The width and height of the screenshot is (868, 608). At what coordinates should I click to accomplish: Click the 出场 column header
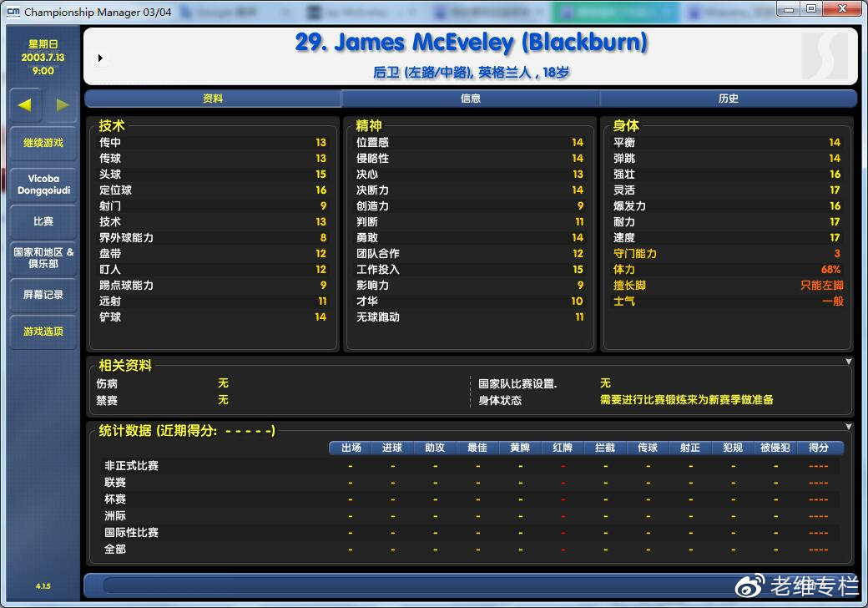tap(351, 448)
